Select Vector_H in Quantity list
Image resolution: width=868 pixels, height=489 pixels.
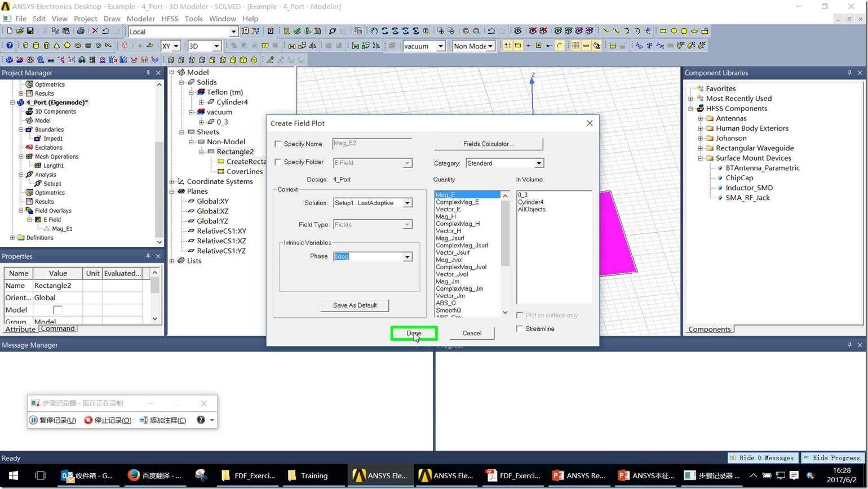449,231
